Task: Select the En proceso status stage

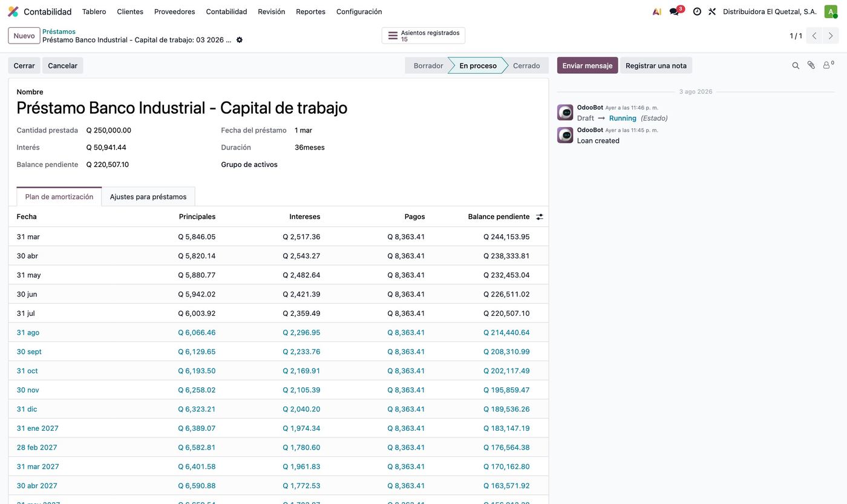Action: (477, 65)
